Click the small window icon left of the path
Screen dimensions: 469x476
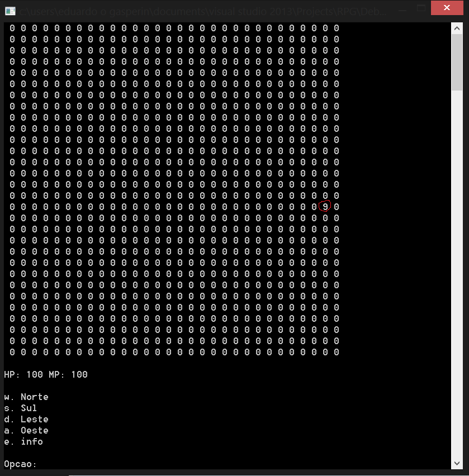[10, 10]
